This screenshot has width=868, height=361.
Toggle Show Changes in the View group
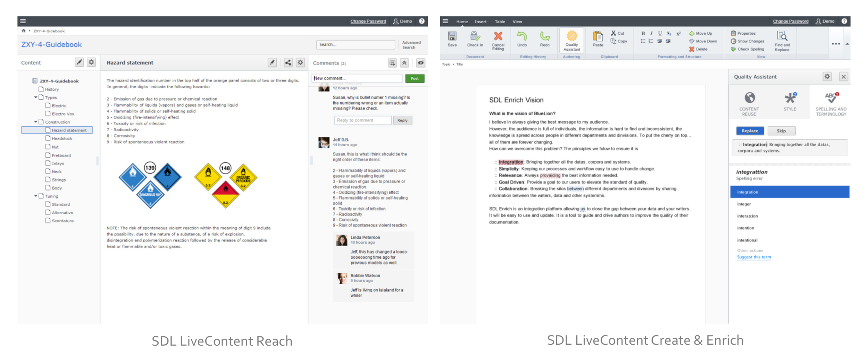click(x=748, y=41)
